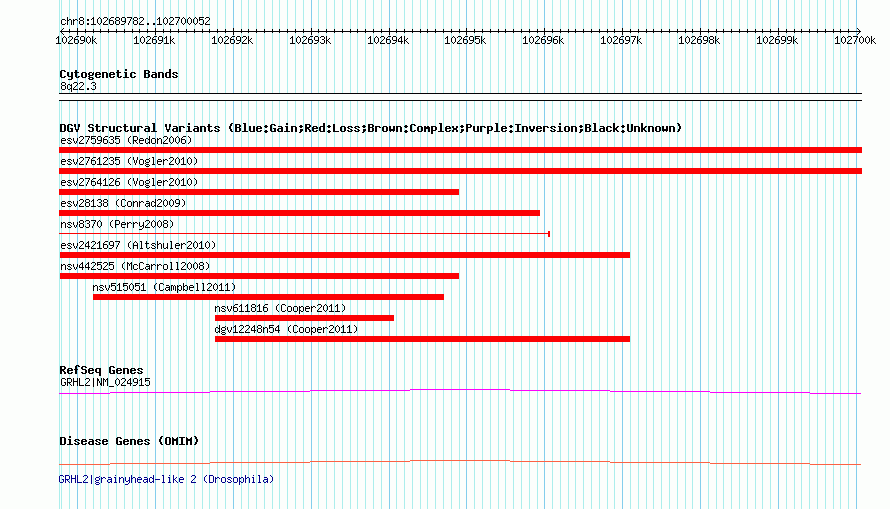Select the esv2421697 red variant bar
This screenshot has width=890, height=509.
tap(345, 255)
